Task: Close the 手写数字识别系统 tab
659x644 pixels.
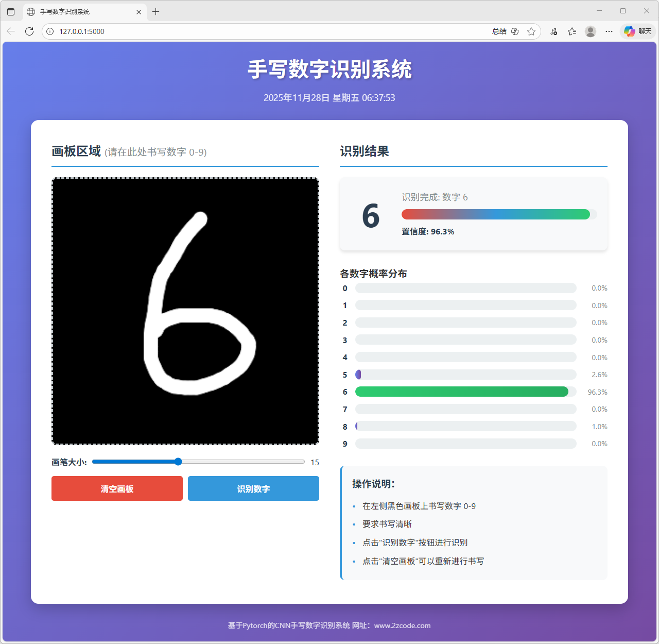Action: (138, 12)
